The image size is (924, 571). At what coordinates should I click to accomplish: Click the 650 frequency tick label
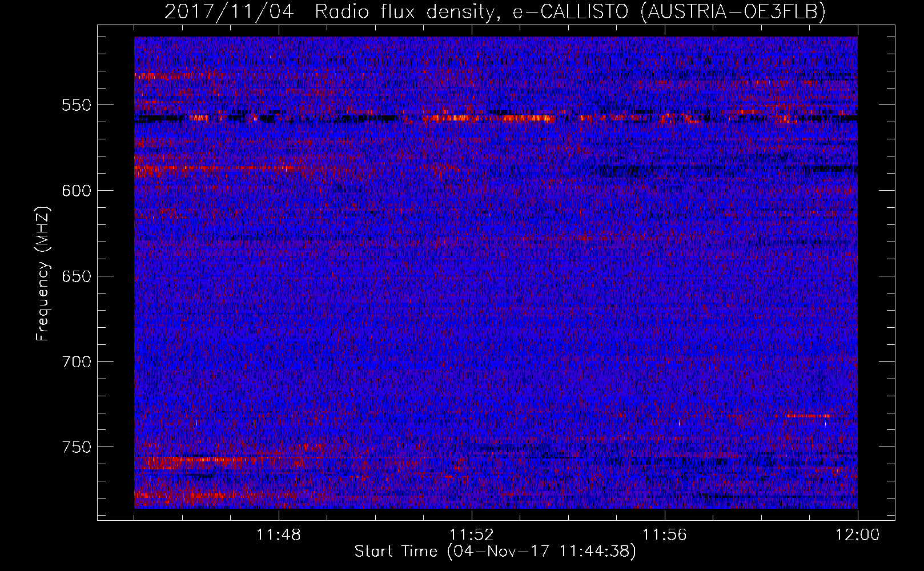click(76, 276)
